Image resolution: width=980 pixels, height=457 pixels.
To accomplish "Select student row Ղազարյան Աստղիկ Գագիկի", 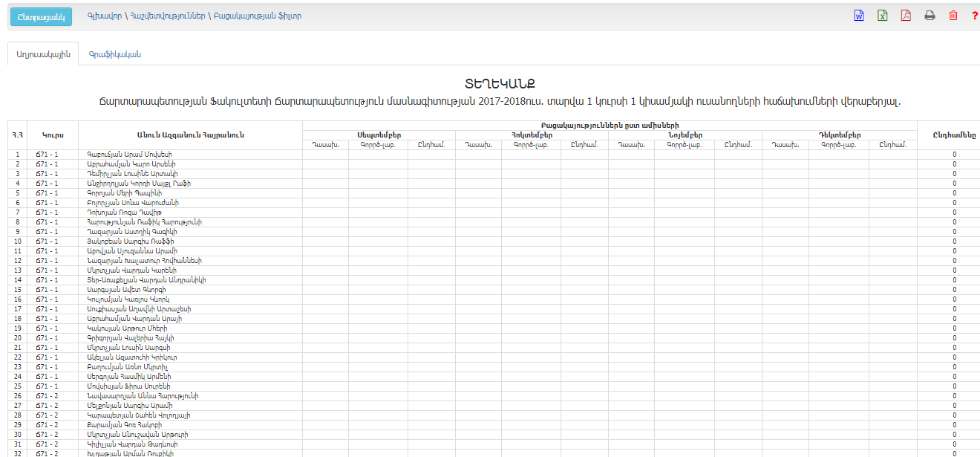I will click(131, 232).
